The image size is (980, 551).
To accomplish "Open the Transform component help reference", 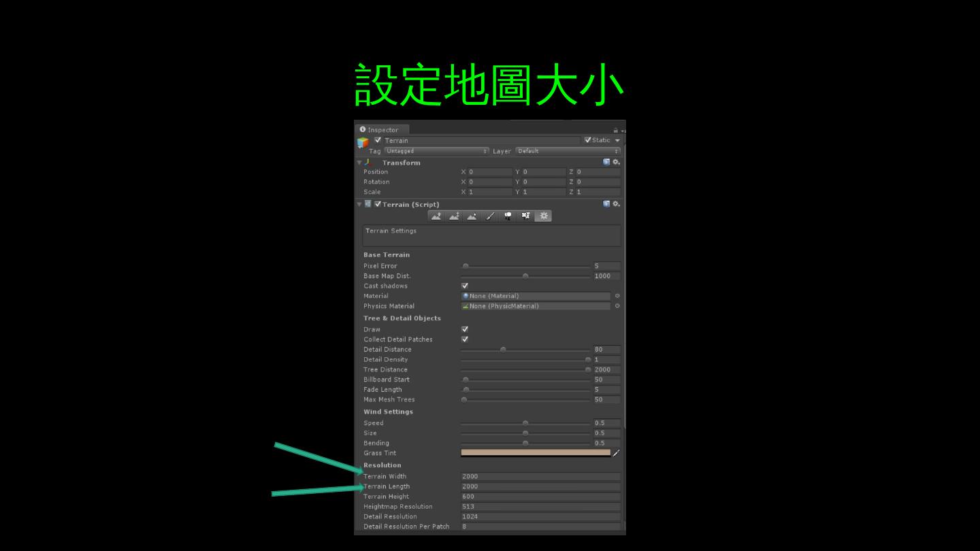I will [606, 163].
